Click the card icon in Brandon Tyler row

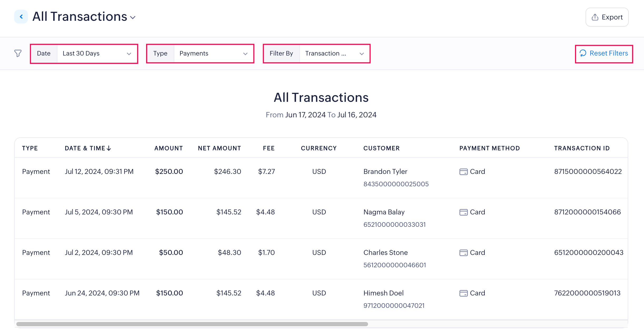point(463,172)
